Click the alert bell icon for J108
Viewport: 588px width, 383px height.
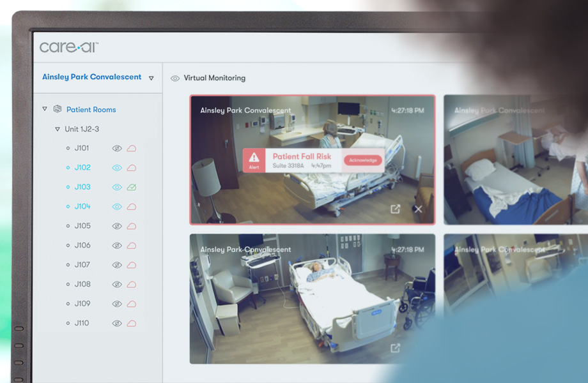[132, 285]
